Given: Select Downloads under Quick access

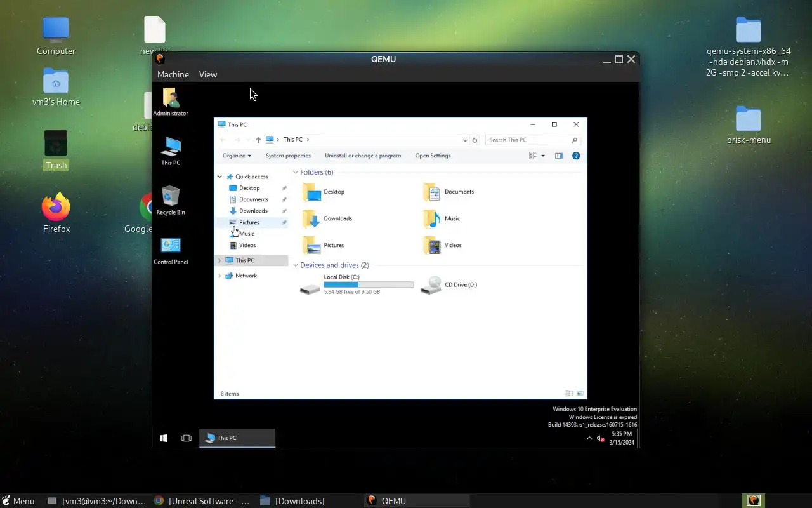Looking at the screenshot, I should pos(253,211).
